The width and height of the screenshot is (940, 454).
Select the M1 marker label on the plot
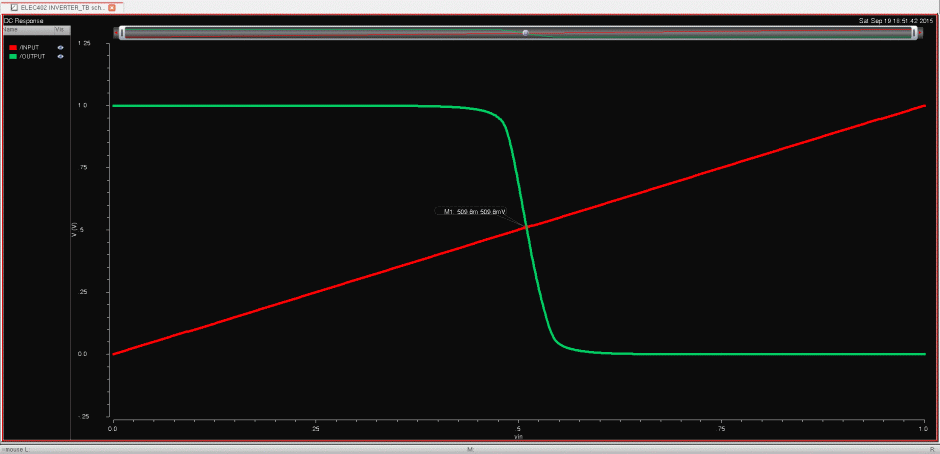(470, 212)
